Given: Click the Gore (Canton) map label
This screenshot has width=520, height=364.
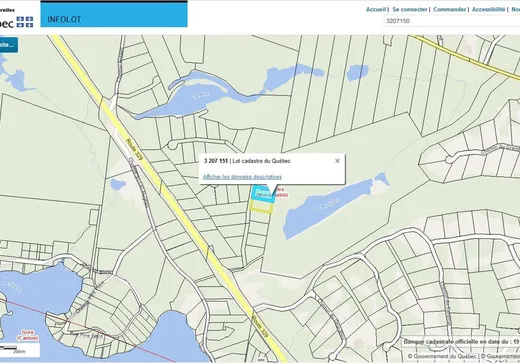Looking at the screenshot, I should [x=28, y=335].
